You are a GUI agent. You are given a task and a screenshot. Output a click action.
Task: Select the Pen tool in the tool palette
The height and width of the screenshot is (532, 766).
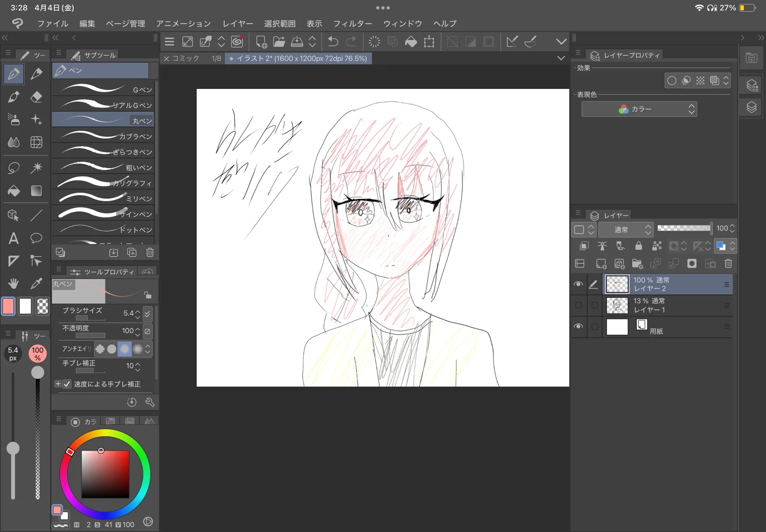pos(13,74)
